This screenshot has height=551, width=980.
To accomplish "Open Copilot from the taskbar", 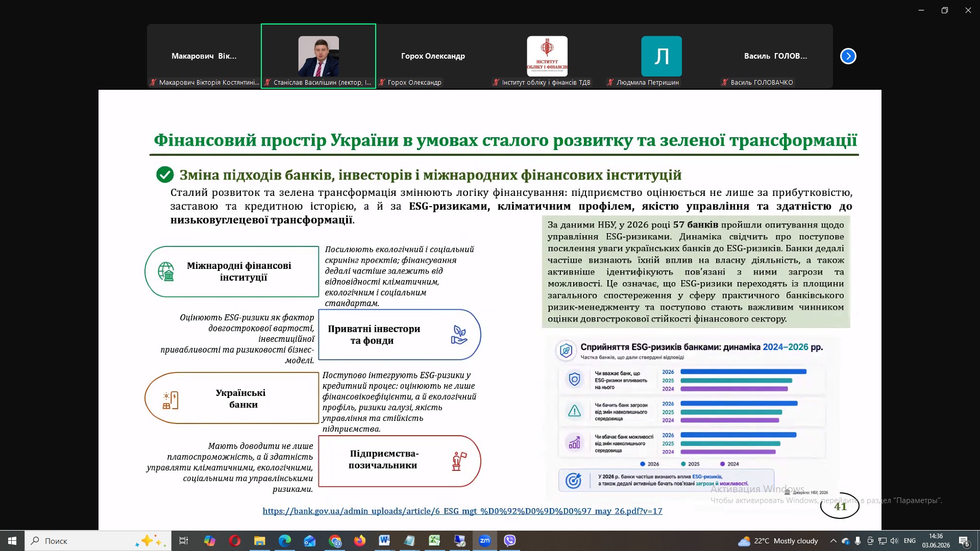I will [209, 541].
